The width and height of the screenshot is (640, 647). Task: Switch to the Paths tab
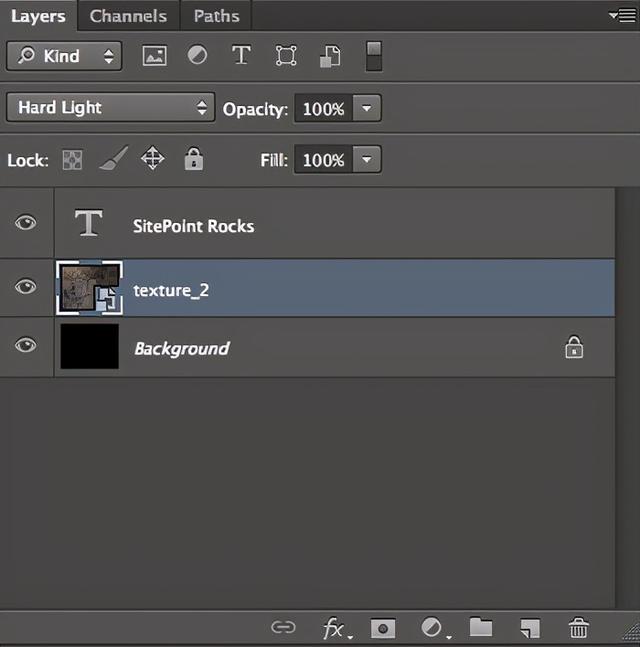pyautogui.click(x=217, y=16)
